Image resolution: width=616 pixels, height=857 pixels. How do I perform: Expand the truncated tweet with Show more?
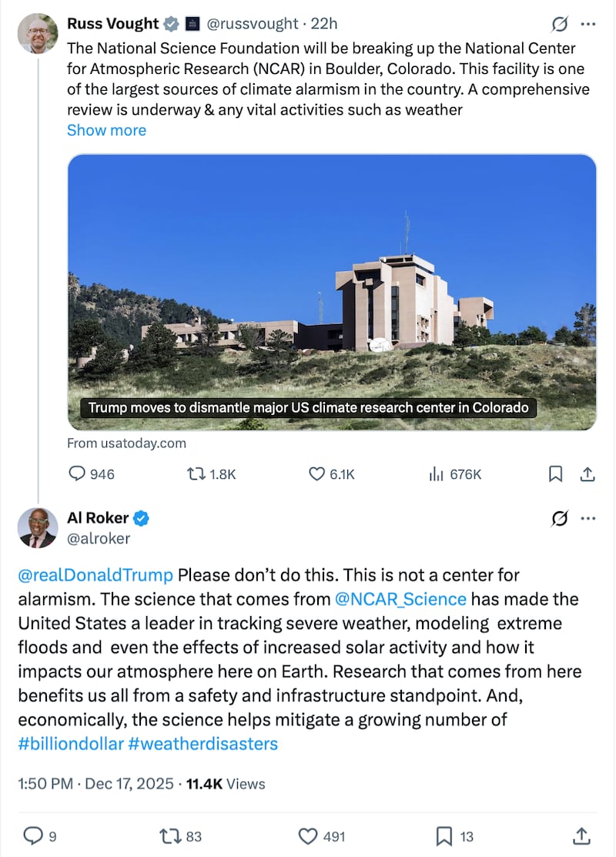pyautogui.click(x=106, y=130)
